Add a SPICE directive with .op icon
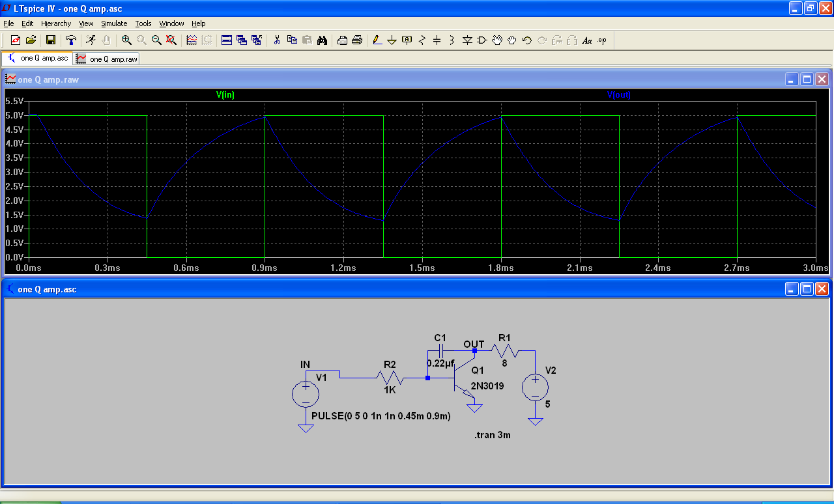Image resolution: width=834 pixels, height=504 pixels. click(602, 40)
